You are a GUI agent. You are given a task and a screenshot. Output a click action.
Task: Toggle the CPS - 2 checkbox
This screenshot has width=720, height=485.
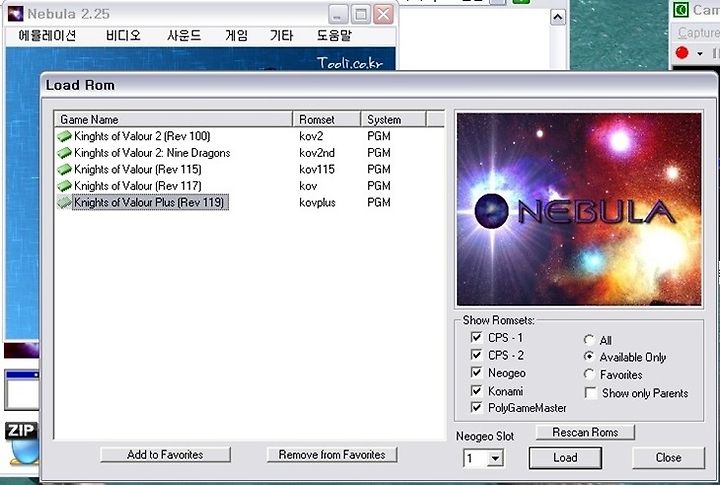[x=476, y=355]
